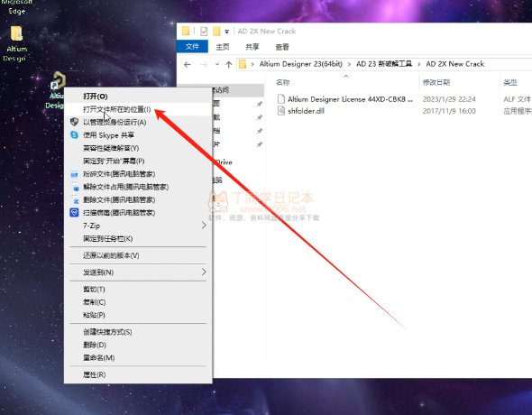This screenshot has height=415, width=532.
Task: Open the 文件 ribbon tab
Action: (192, 47)
